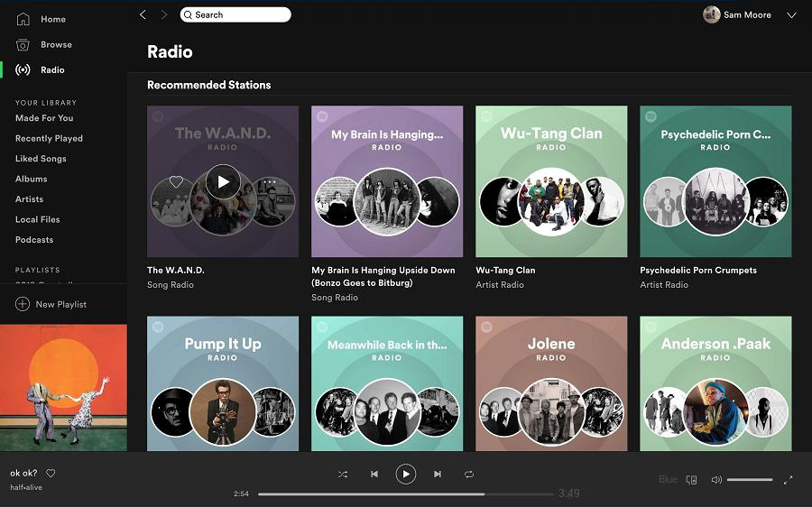Create a New Playlist
812x507 pixels.
[x=60, y=305]
